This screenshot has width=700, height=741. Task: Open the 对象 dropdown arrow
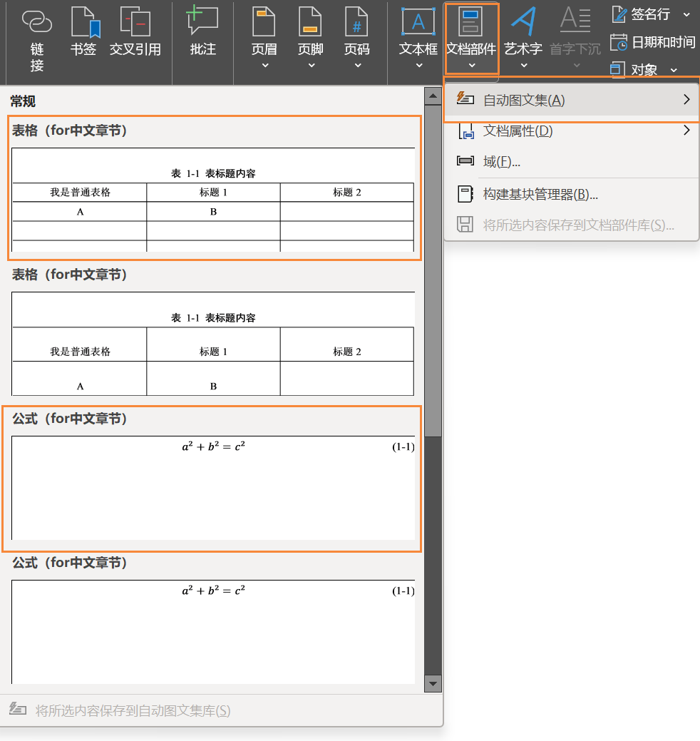(x=674, y=70)
